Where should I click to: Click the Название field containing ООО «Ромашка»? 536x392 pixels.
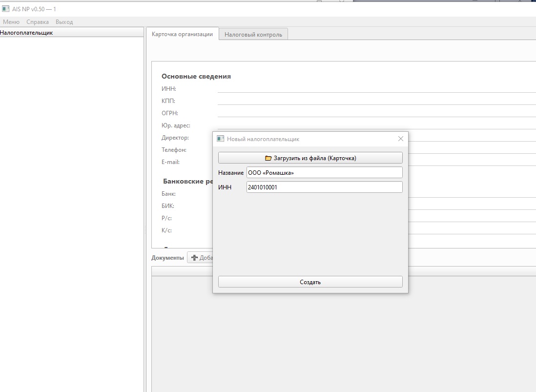324,173
